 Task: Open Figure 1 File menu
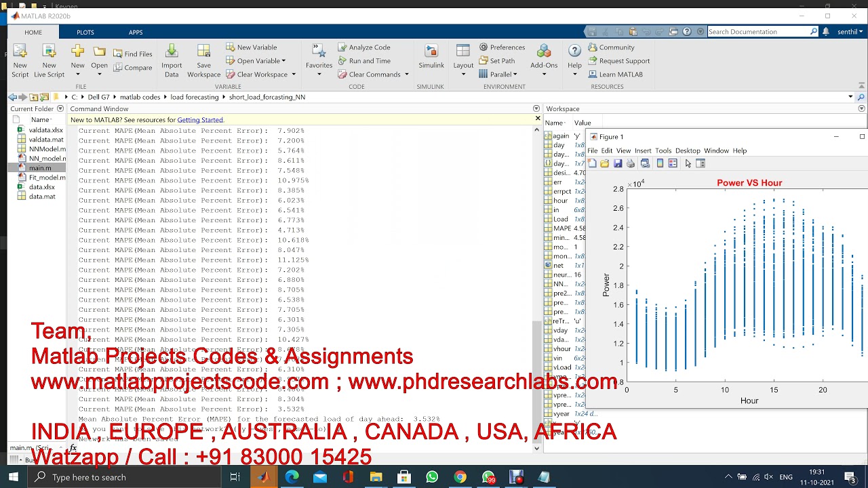[593, 150]
